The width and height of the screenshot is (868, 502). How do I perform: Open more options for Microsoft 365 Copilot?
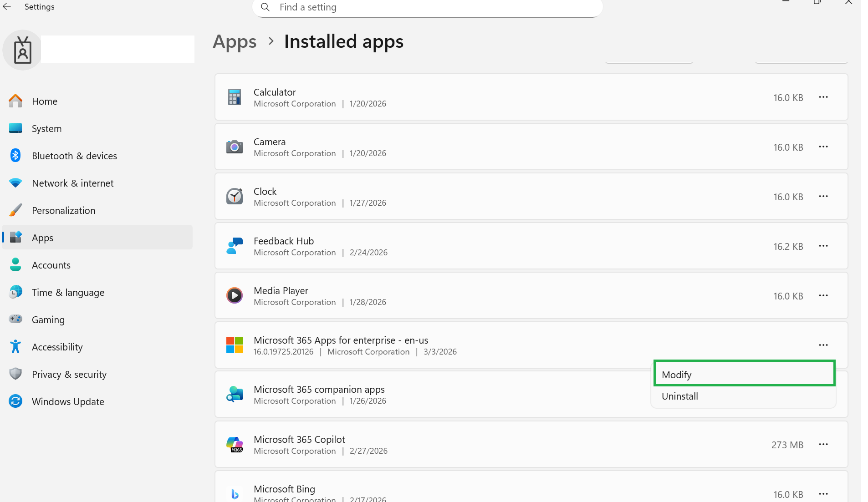point(823,445)
